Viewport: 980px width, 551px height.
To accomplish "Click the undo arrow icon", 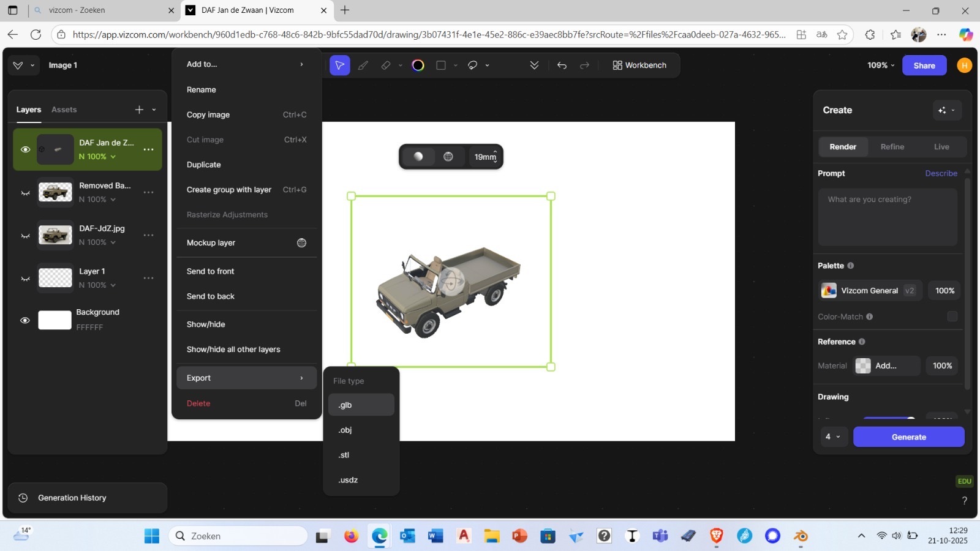I will 562,66.
